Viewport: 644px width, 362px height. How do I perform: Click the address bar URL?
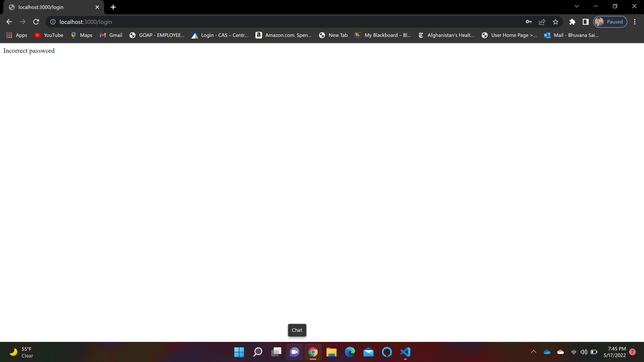(x=86, y=22)
